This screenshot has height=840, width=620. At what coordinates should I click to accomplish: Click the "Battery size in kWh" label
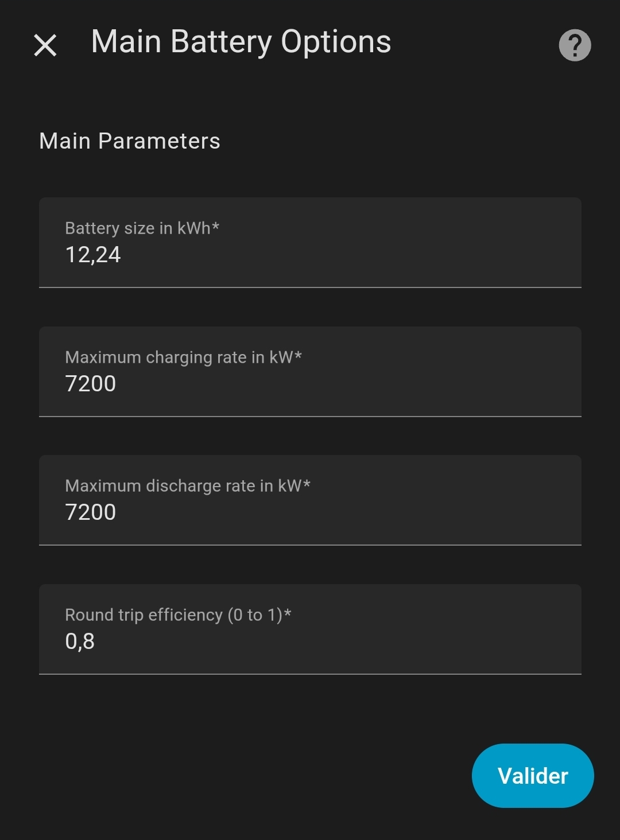coord(138,228)
